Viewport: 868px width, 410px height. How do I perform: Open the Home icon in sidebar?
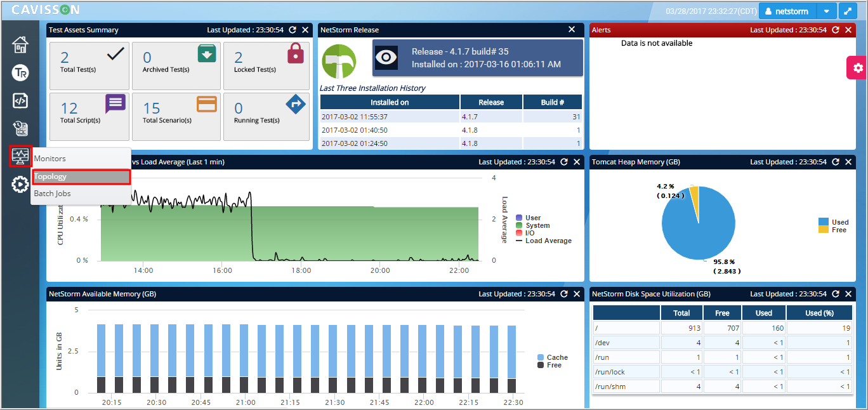pos(20,45)
